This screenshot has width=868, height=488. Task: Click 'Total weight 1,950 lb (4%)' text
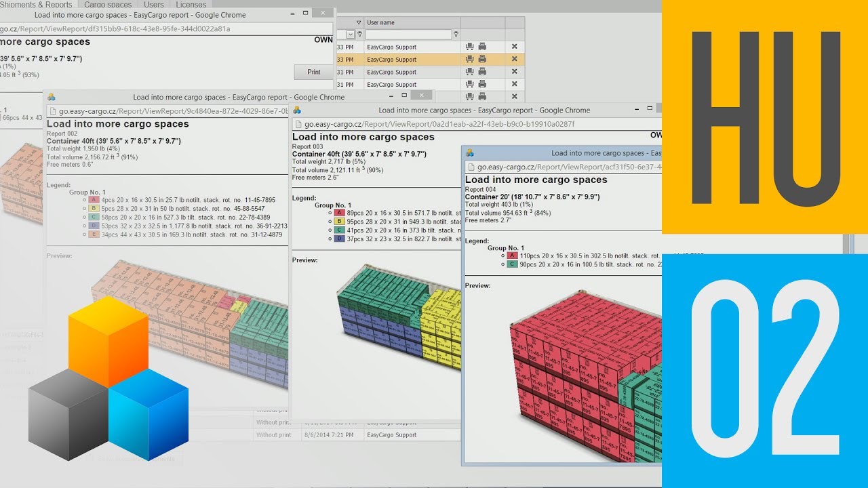[83, 148]
